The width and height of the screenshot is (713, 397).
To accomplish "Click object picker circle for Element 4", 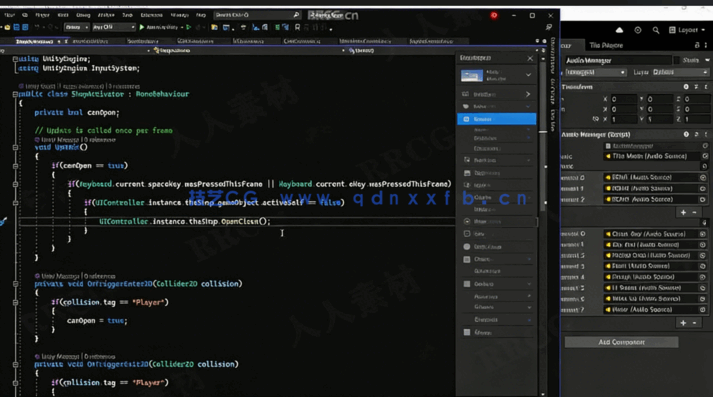I will pos(703,277).
